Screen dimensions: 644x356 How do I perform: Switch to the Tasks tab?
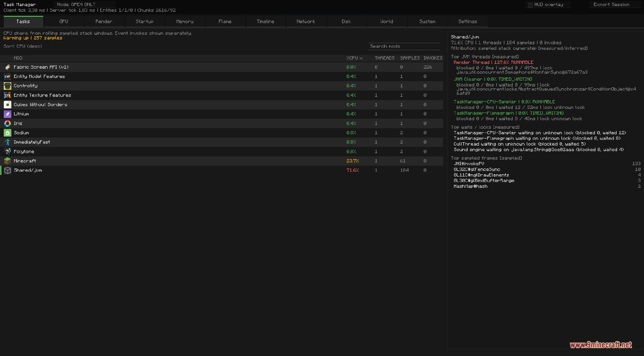[x=23, y=22]
